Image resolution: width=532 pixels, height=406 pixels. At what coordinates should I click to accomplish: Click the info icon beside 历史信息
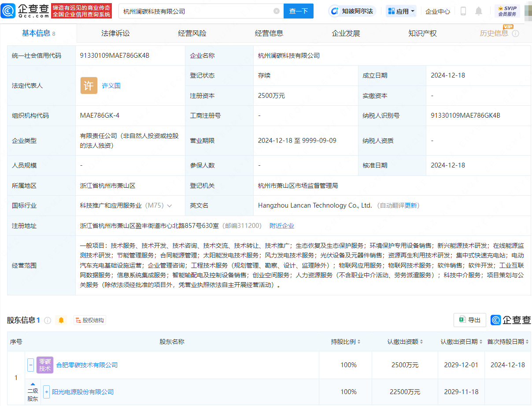(x=516, y=34)
